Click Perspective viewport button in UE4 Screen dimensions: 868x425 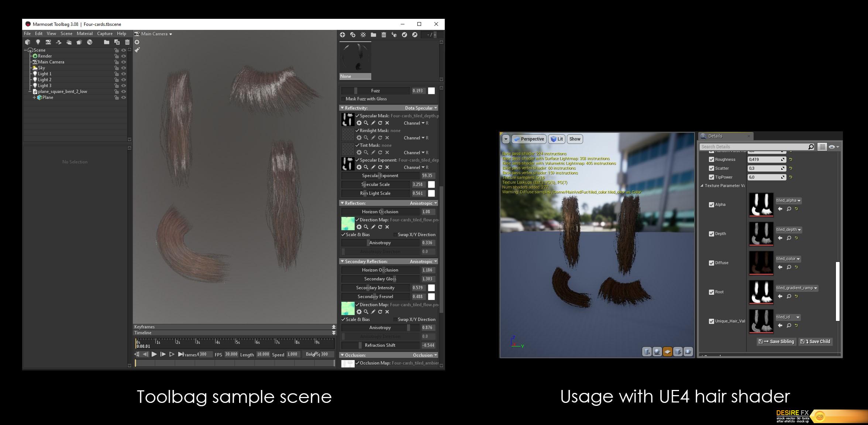tap(529, 139)
